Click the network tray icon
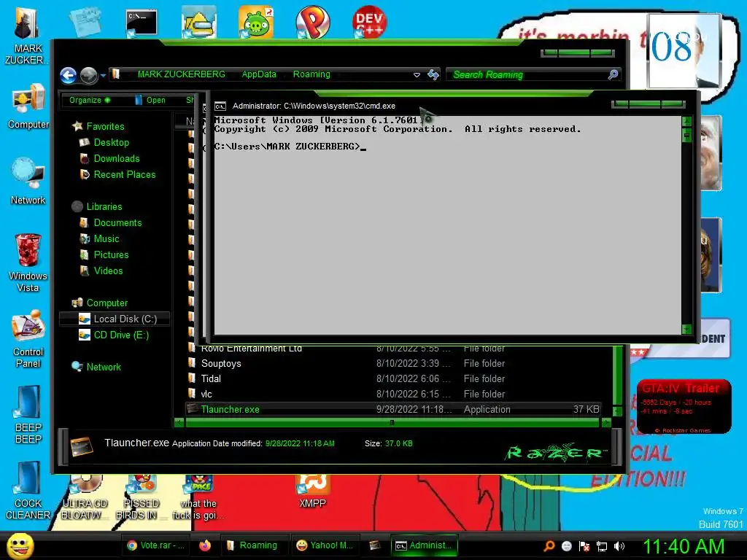This screenshot has width=747, height=560. click(602, 546)
